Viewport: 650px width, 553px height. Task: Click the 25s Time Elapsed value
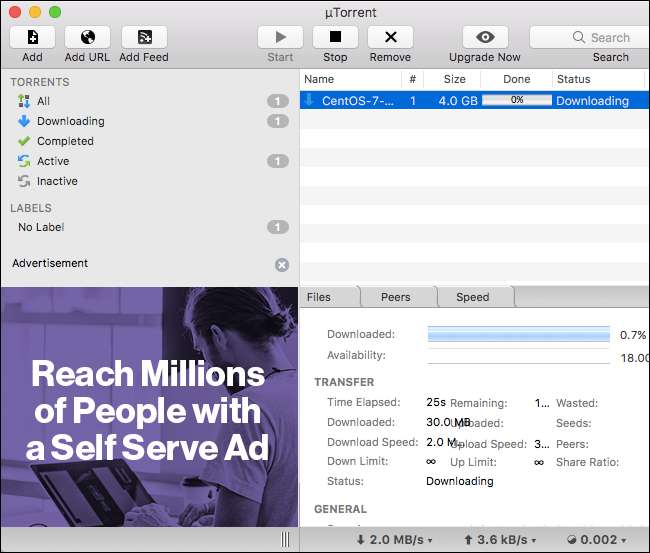tap(436, 402)
